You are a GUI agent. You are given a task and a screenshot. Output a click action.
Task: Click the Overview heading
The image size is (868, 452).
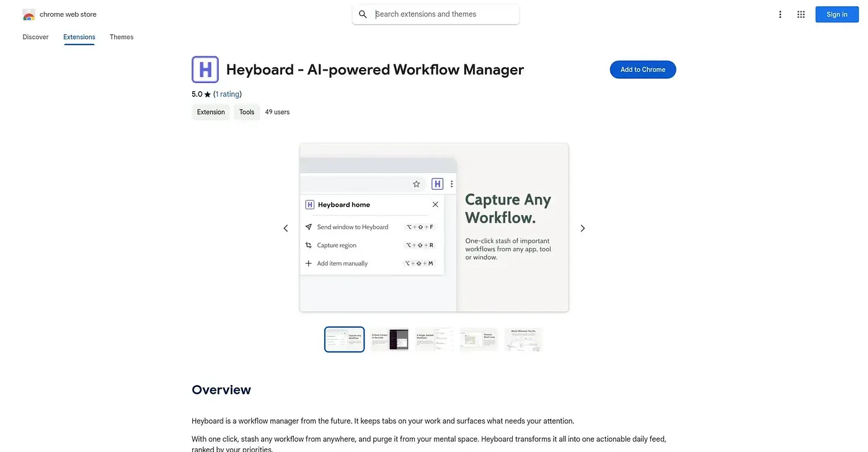(x=221, y=390)
